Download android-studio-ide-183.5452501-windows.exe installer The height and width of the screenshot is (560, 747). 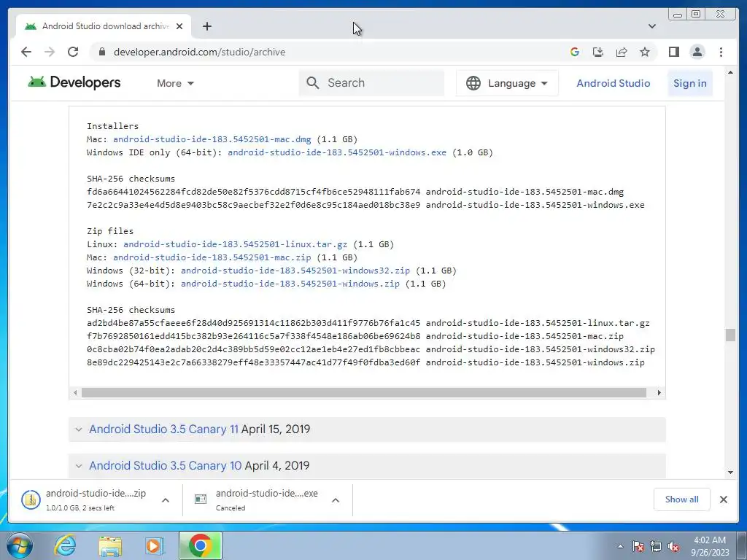tap(337, 152)
